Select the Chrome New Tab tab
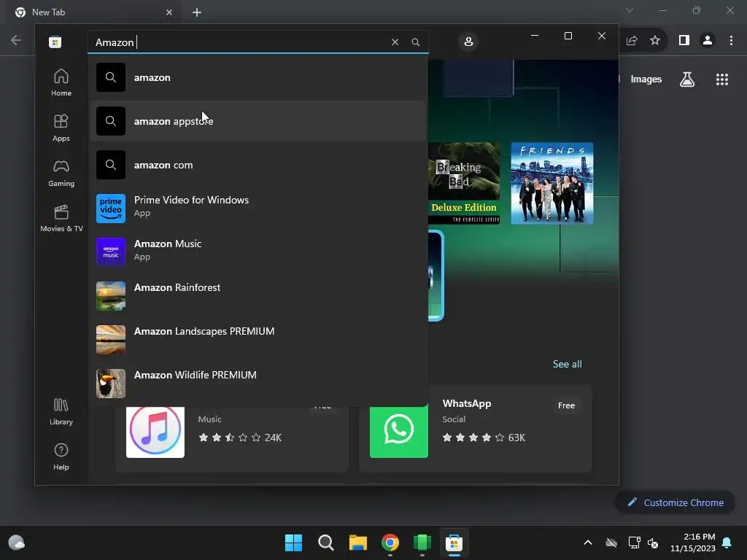The width and height of the screenshot is (747, 560). [x=93, y=12]
